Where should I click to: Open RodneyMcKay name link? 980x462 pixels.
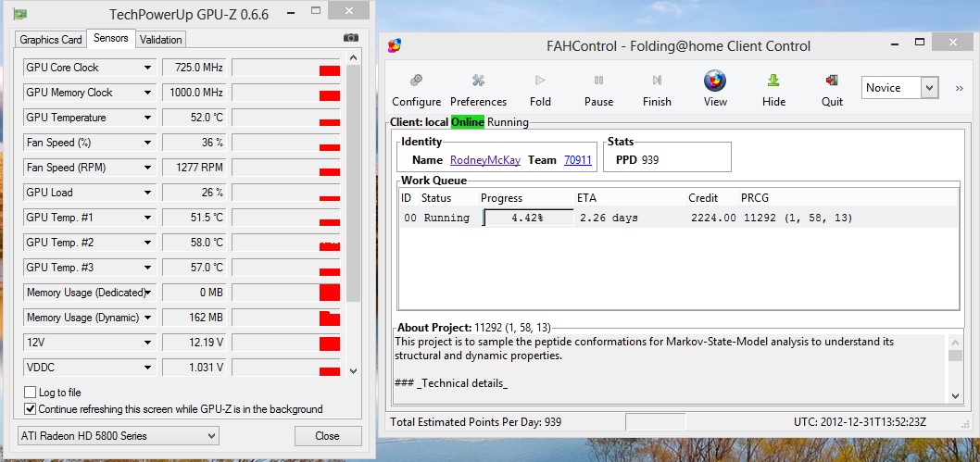tap(485, 160)
